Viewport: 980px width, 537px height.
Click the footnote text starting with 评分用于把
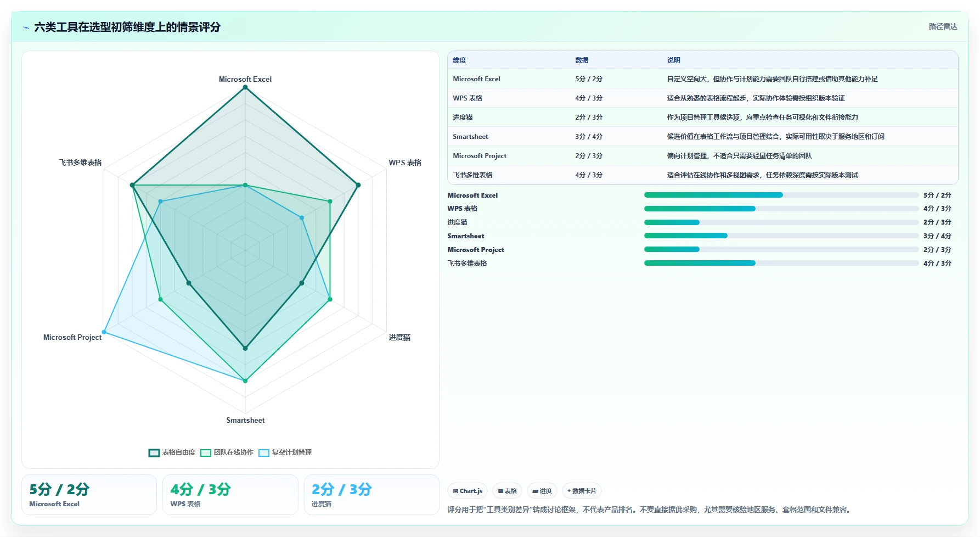pos(650,510)
